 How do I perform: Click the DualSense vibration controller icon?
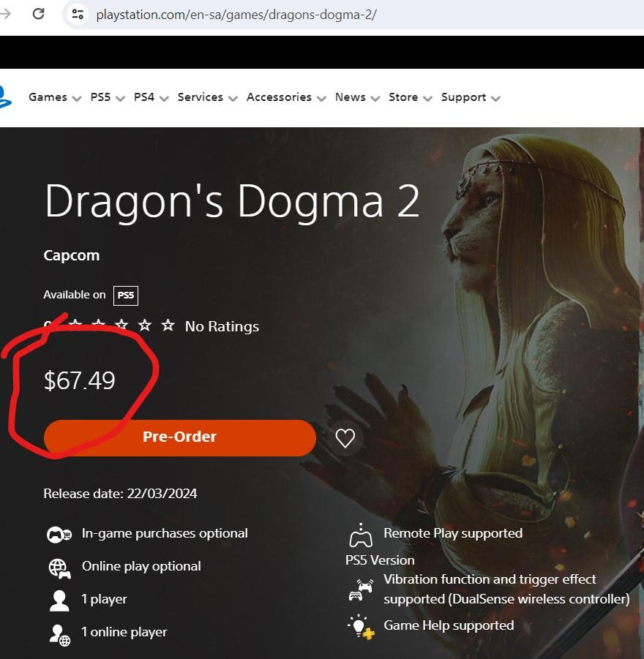tap(361, 590)
